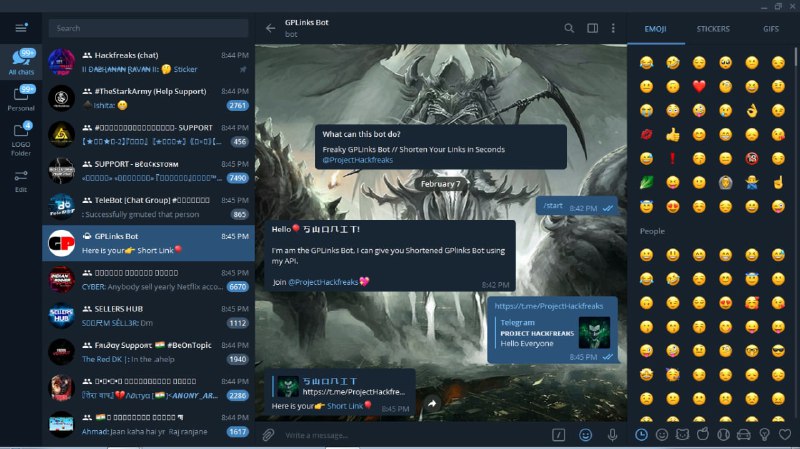This screenshot has width=800, height=449.
Task: Insert the red exclamation mark emoji
Action: coord(672,158)
